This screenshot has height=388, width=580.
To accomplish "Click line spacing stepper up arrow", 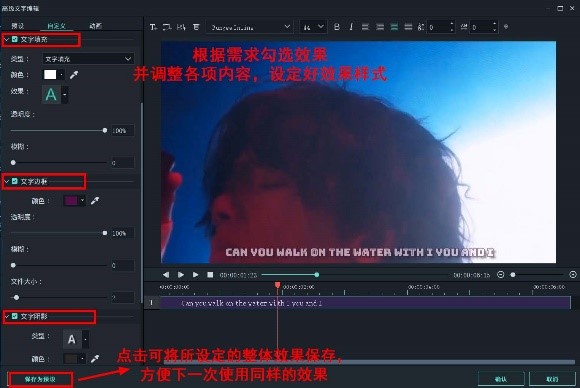I will pyautogui.click(x=452, y=24).
